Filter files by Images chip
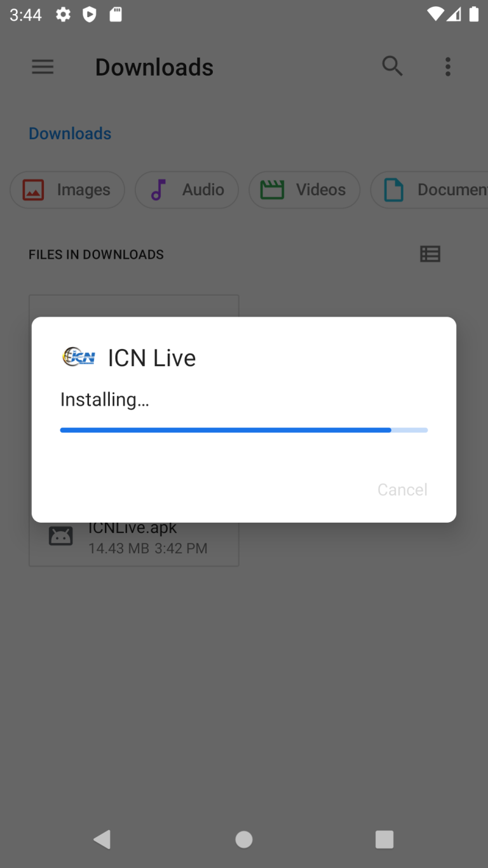Screen dimensions: 488x868 (x=67, y=189)
